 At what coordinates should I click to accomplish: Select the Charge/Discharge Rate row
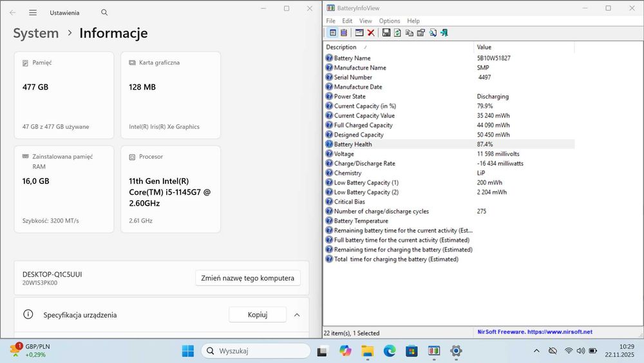450,163
